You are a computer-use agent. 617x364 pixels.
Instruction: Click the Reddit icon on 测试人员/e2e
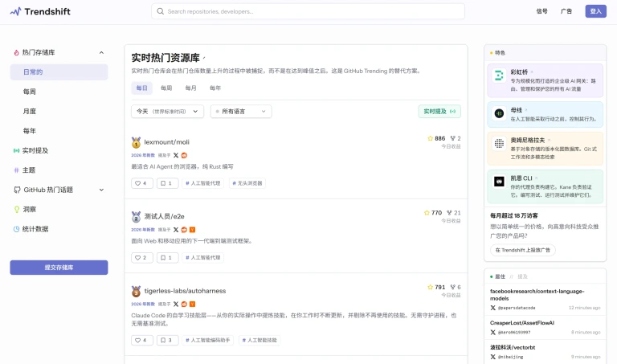[x=184, y=230]
